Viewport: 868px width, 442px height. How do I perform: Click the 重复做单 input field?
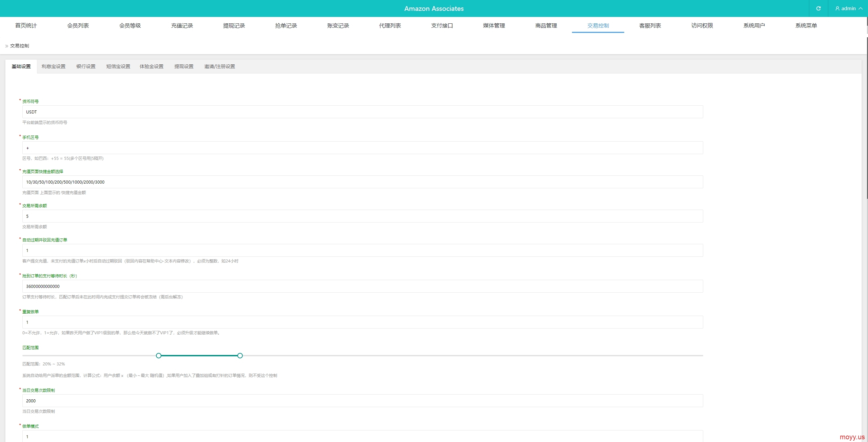pyautogui.click(x=362, y=322)
